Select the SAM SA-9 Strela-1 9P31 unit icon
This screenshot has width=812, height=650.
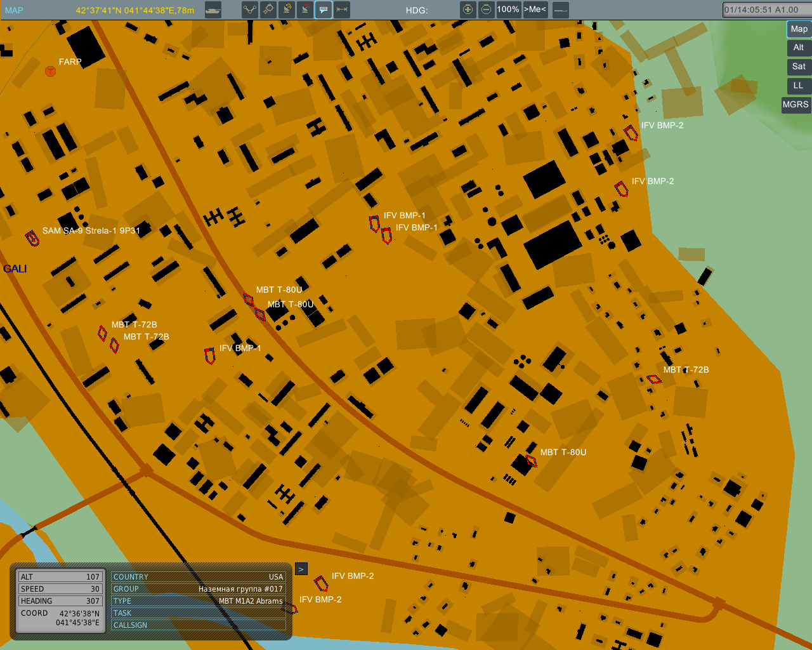(32, 238)
